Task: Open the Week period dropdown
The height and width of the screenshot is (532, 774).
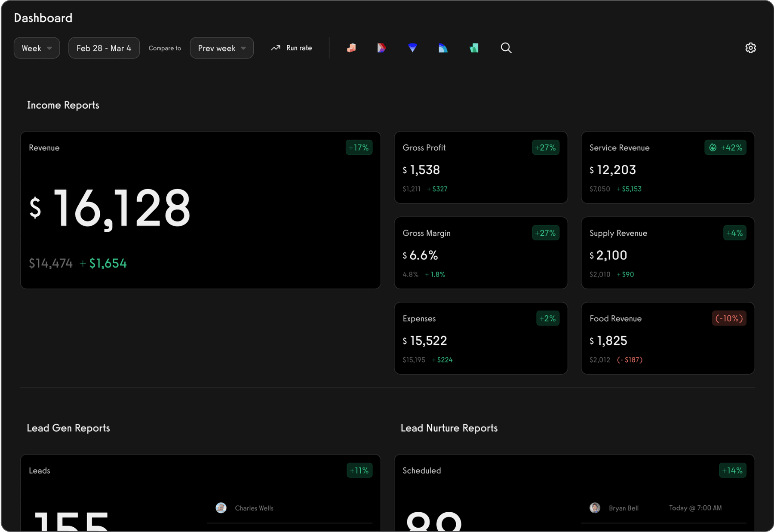Action: [x=37, y=48]
